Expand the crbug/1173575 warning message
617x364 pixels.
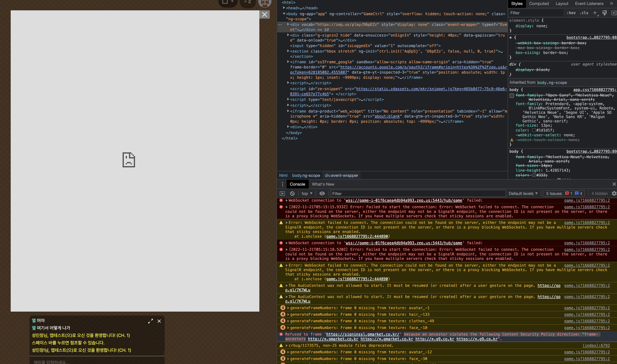click(286, 345)
